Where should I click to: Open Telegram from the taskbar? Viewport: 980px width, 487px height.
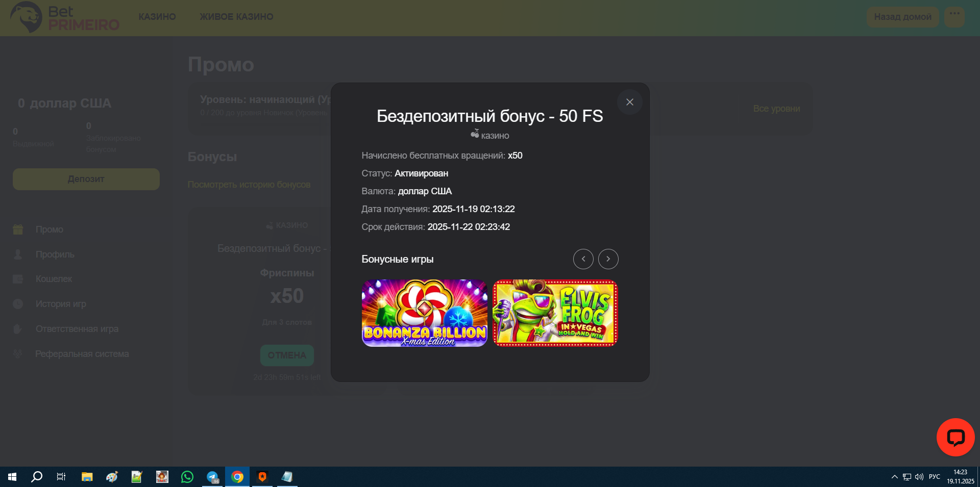click(x=212, y=477)
